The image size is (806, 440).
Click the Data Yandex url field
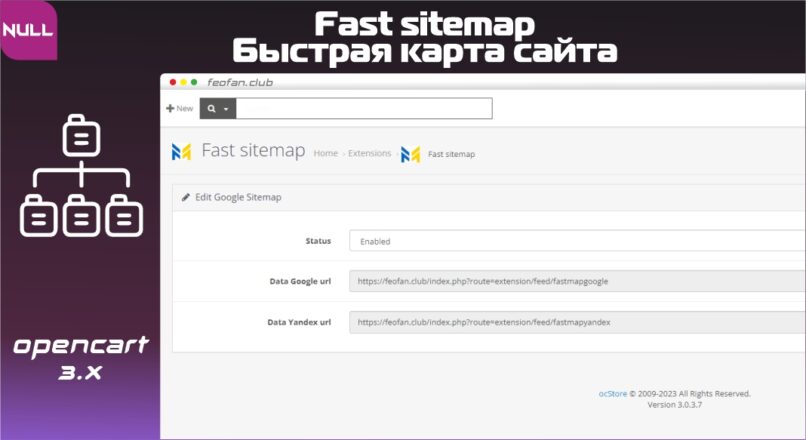point(577,322)
